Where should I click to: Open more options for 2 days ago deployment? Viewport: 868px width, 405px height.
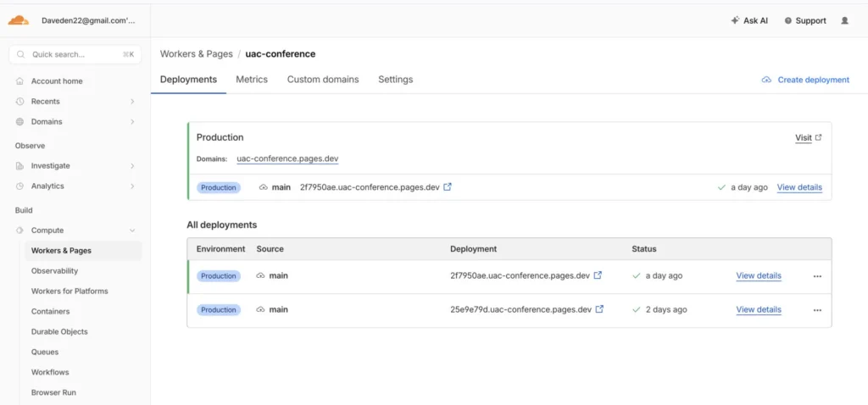(817, 310)
